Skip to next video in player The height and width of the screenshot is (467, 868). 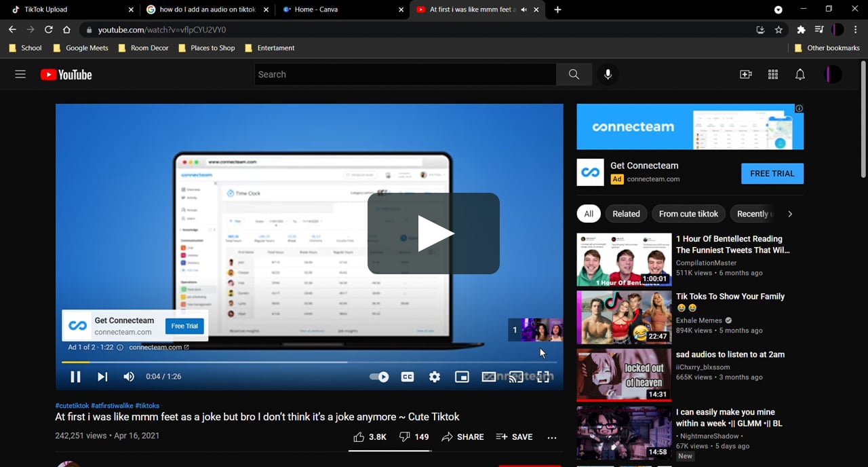tap(102, 377)
